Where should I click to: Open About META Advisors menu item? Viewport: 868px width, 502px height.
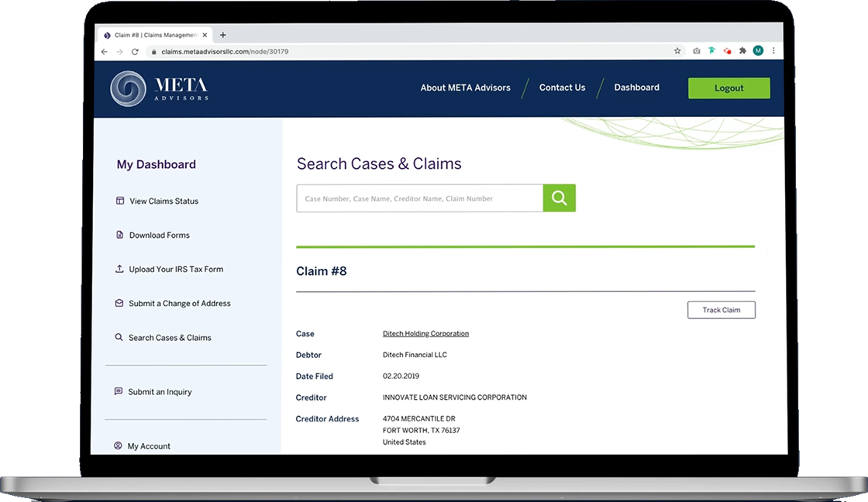(465, 88)
